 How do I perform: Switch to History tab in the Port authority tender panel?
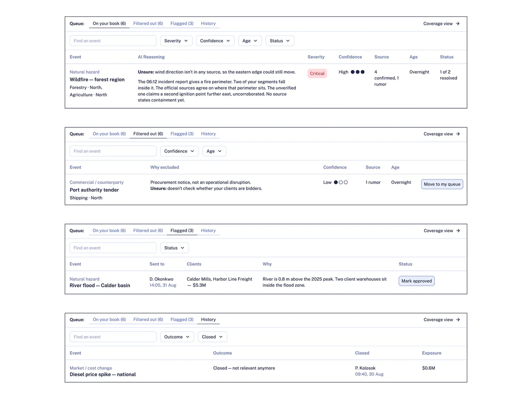pos(208,134)
